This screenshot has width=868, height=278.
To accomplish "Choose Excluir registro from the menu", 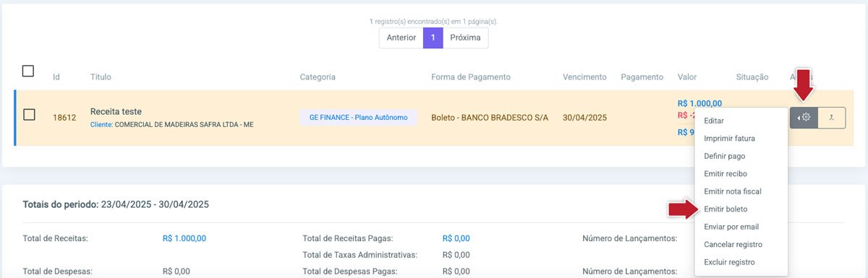I will click(729, 262).
